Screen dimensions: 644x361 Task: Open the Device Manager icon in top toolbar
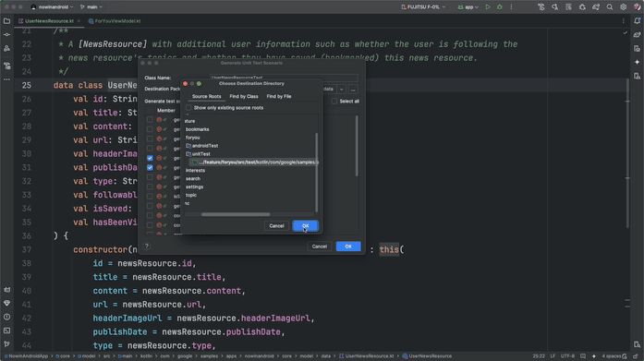point(541,7)
